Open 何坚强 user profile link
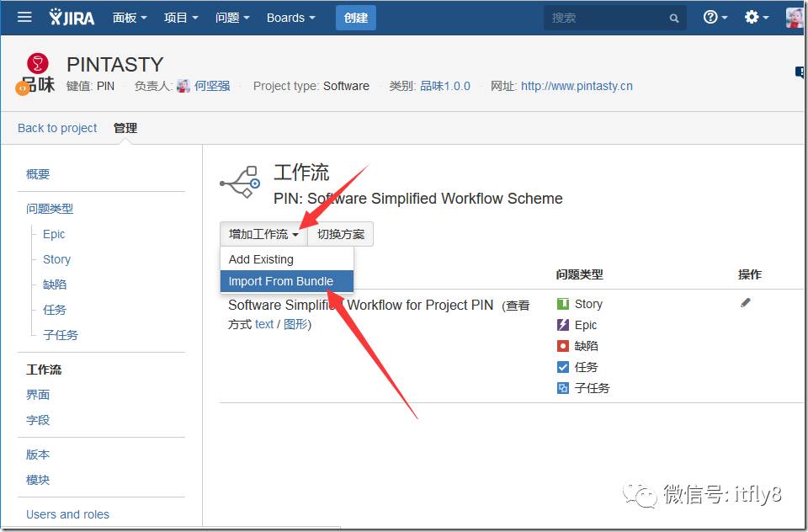The image size is (808, 532). [212, 86]
